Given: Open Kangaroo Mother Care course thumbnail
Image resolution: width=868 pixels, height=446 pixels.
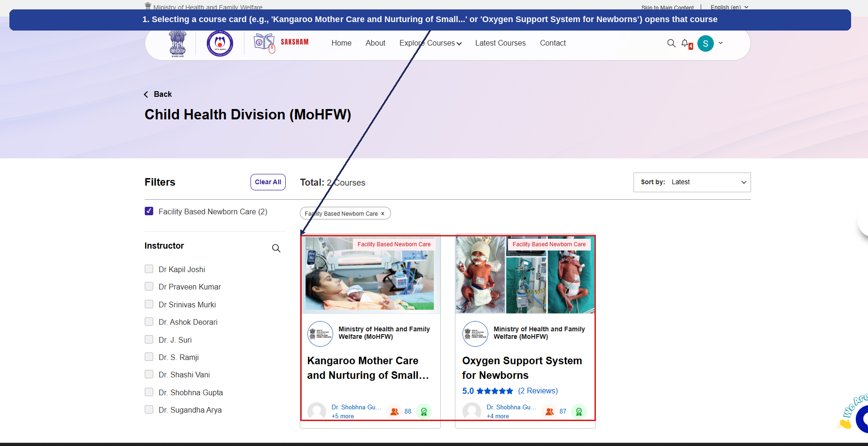Looking at the screenshot, I should [370, 274].
